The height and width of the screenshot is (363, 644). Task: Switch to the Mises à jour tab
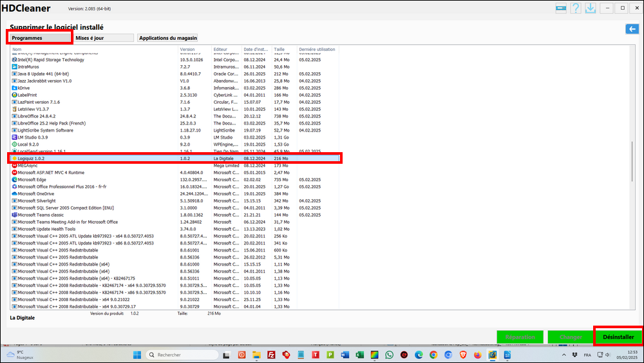point(104,38)
